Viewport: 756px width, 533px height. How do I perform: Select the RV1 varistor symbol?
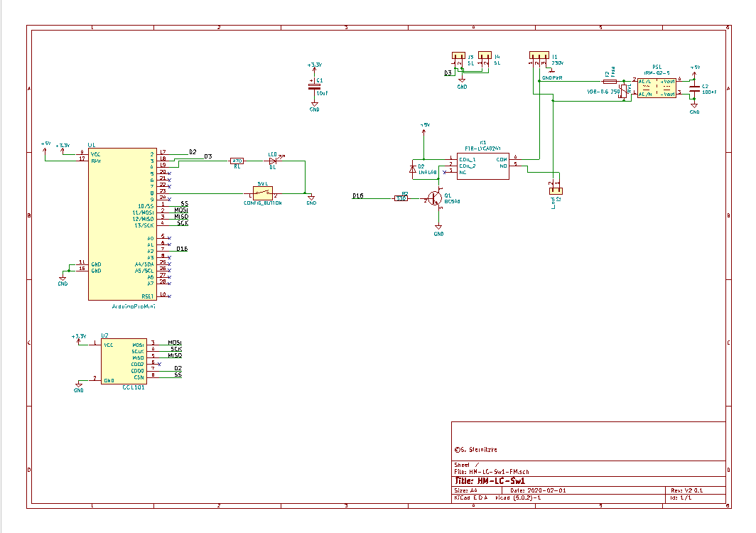(x=624, y=91)
